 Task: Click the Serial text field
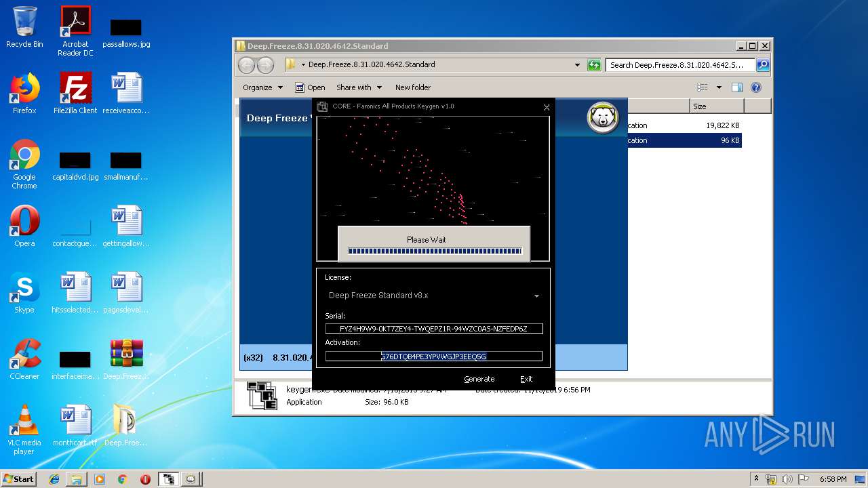(x=434, y=329)
